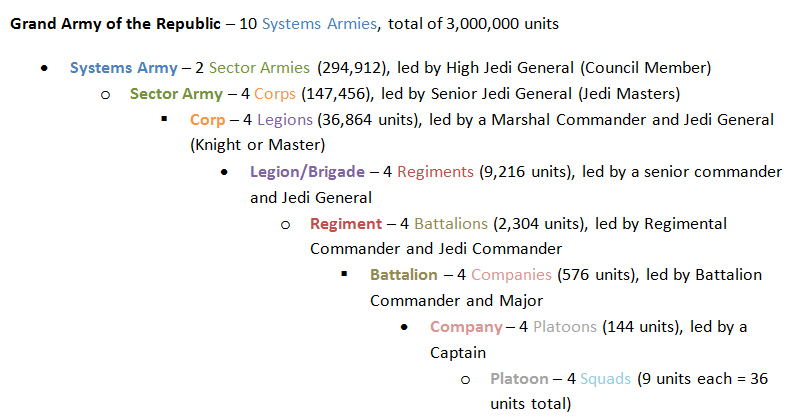Click 'units total)' final line

point(531,404)
